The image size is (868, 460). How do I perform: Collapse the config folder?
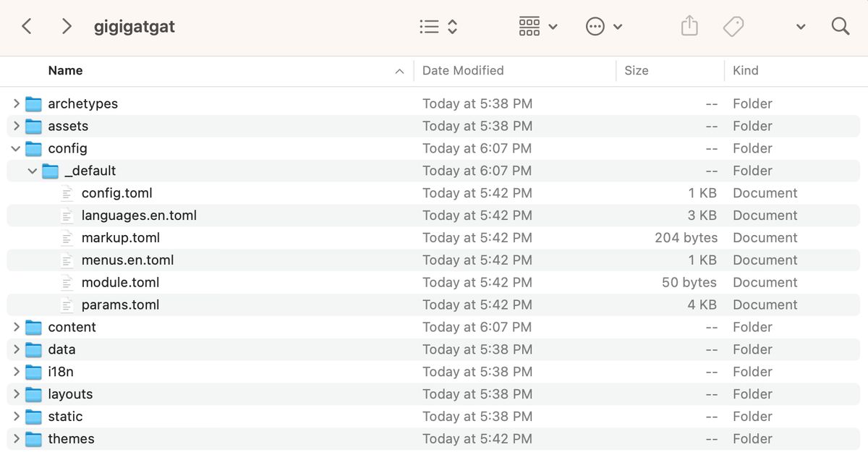pyautogui.click(x=16, y=149)
